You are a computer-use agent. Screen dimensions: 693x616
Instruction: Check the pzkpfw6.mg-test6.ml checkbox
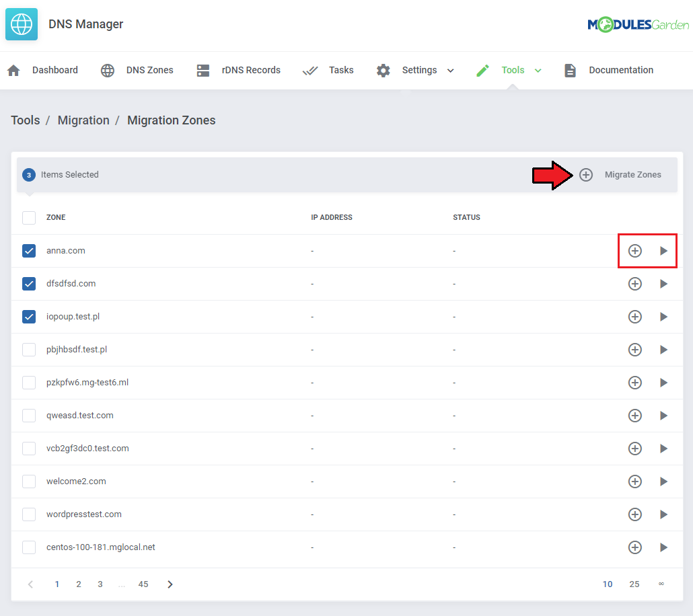tap(29, 383)
